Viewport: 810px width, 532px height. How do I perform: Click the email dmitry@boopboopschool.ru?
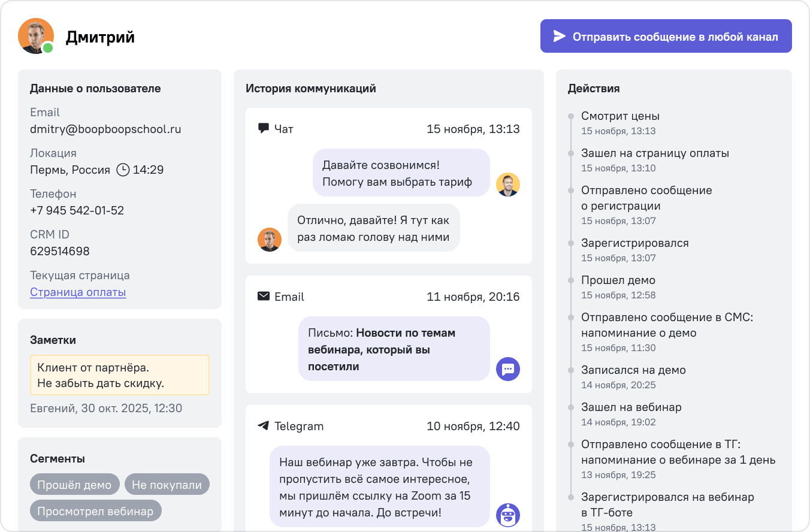(105, 129)
